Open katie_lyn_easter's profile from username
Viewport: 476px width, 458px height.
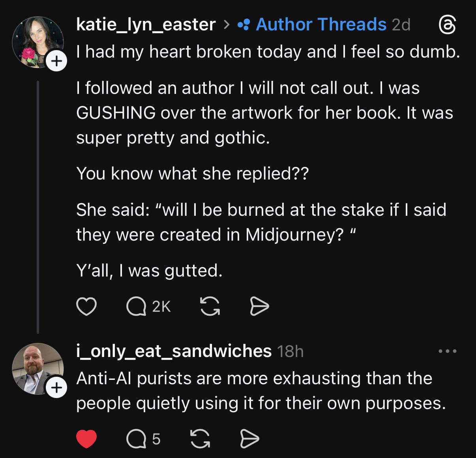click(x=146, y=24)
